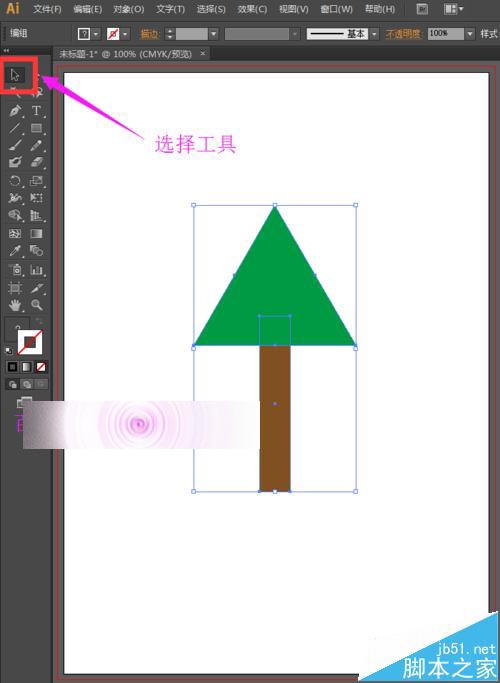The width and height of the screenshot is (500, 683).
Task: Switch to the 未标题-1 document tab
Action: point(125,54)
